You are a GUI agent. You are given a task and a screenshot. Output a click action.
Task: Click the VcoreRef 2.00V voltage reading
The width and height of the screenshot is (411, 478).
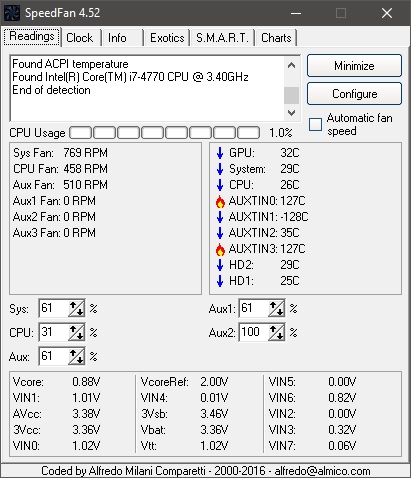point(184,382)
